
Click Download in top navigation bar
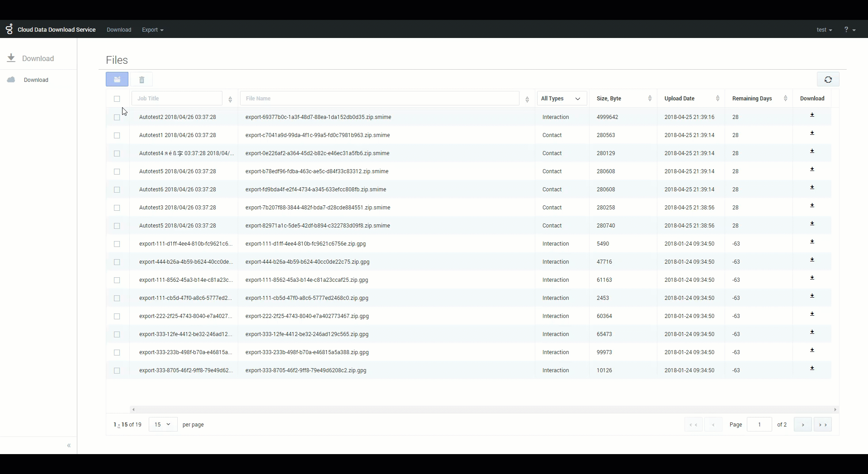click(x=119, y=30)
